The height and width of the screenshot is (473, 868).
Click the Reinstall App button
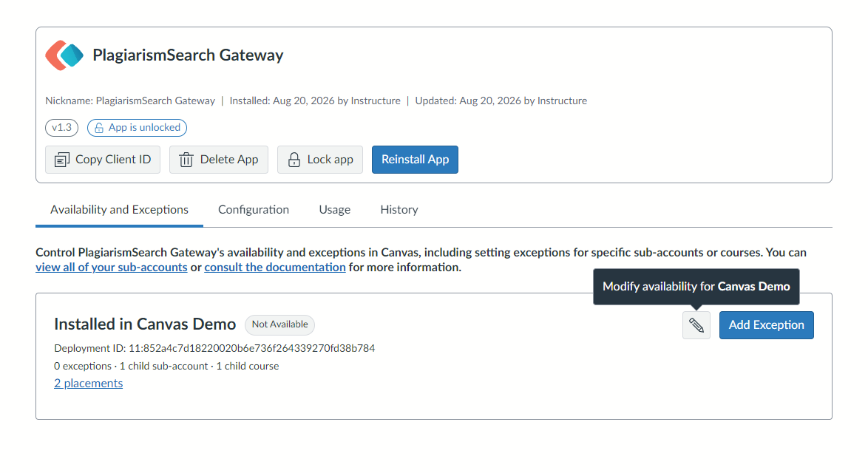[416, 160]
